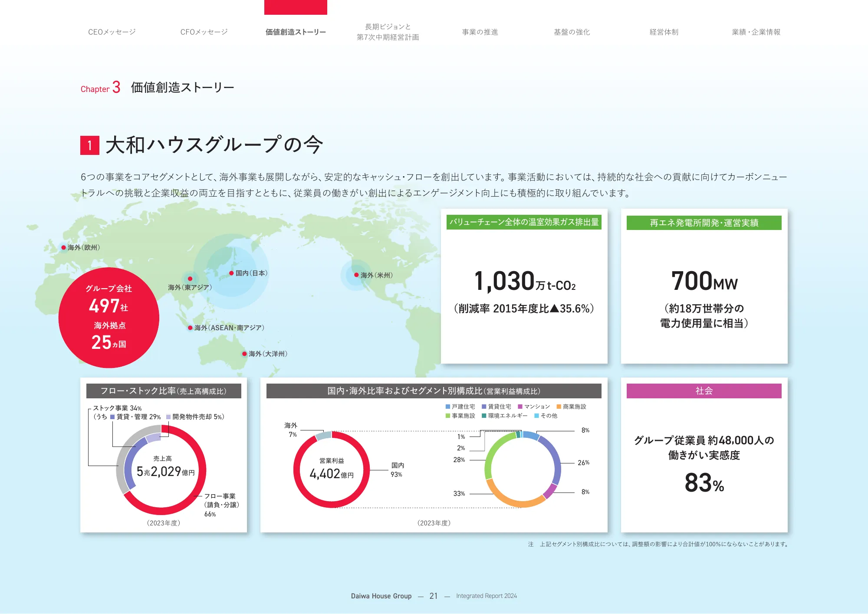Open the CEOメッセージ tab
This screenshot has height=614, width=868.
pos(112,32)
